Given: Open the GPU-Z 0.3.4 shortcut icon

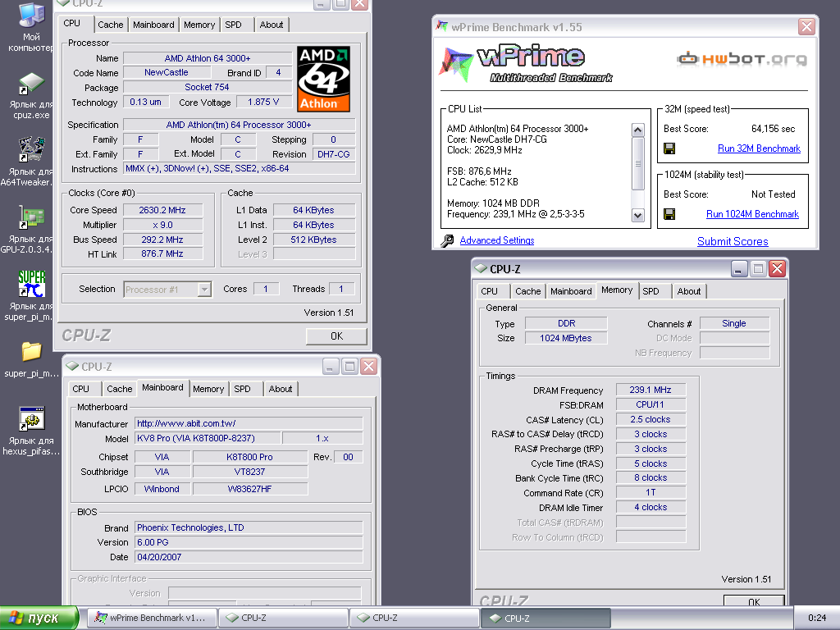Looking at the screenshot, I should pyautogui.click(x=31, y=217).
